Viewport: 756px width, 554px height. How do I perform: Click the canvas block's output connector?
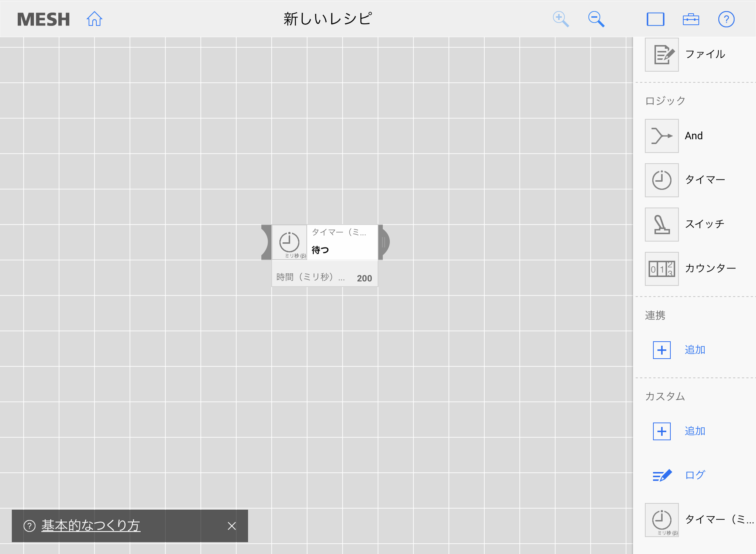(384, 242)
